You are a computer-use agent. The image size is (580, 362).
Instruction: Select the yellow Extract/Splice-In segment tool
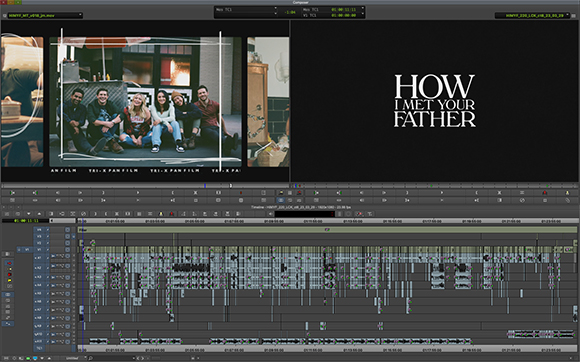pos(10,269)
